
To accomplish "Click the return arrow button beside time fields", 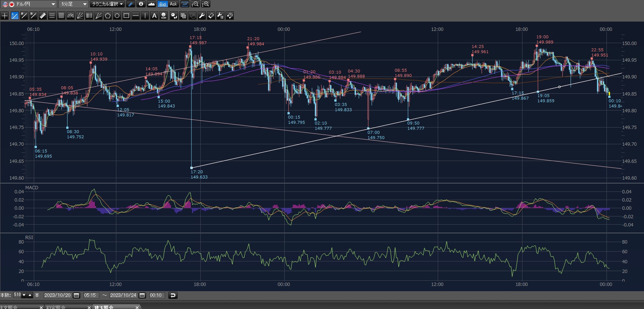I will point(172,295).
